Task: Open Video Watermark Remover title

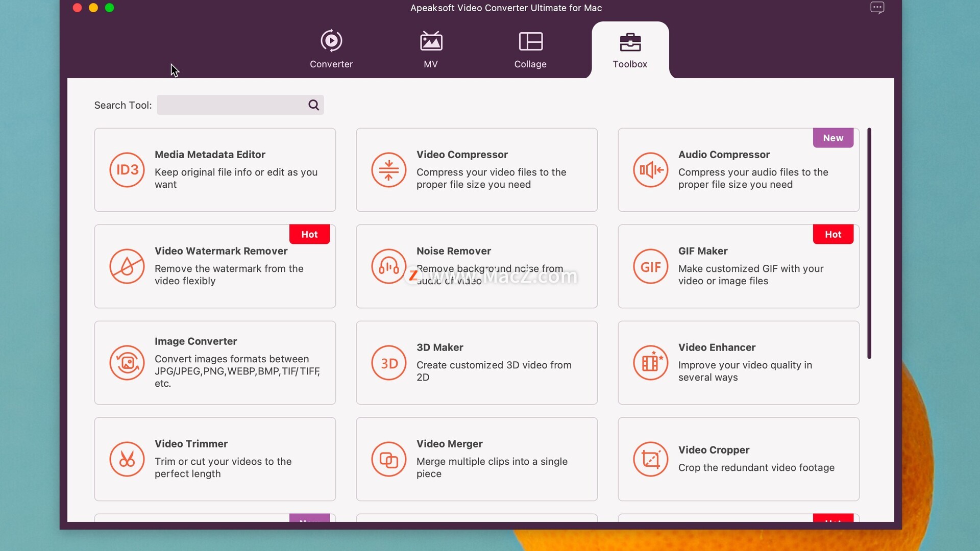Action: 221,251
